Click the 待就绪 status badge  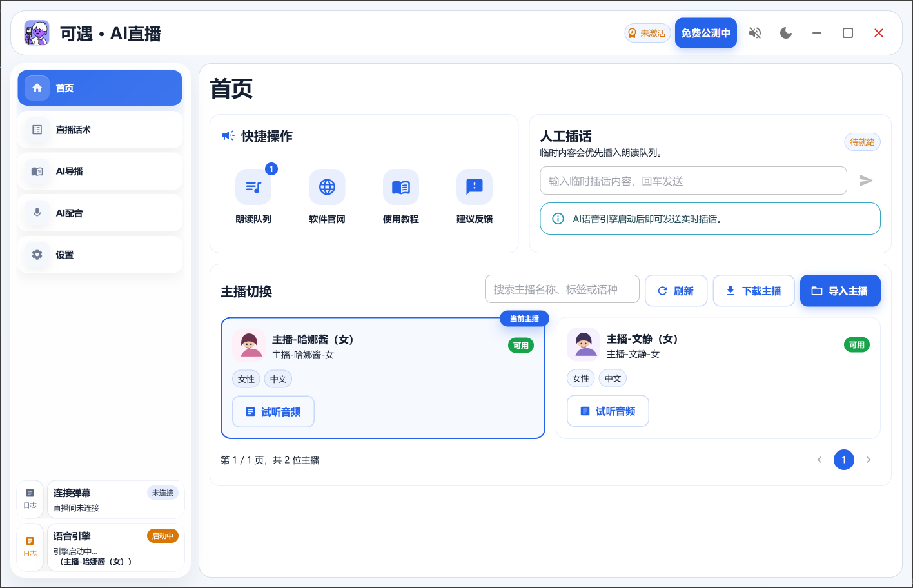(862, 142)
